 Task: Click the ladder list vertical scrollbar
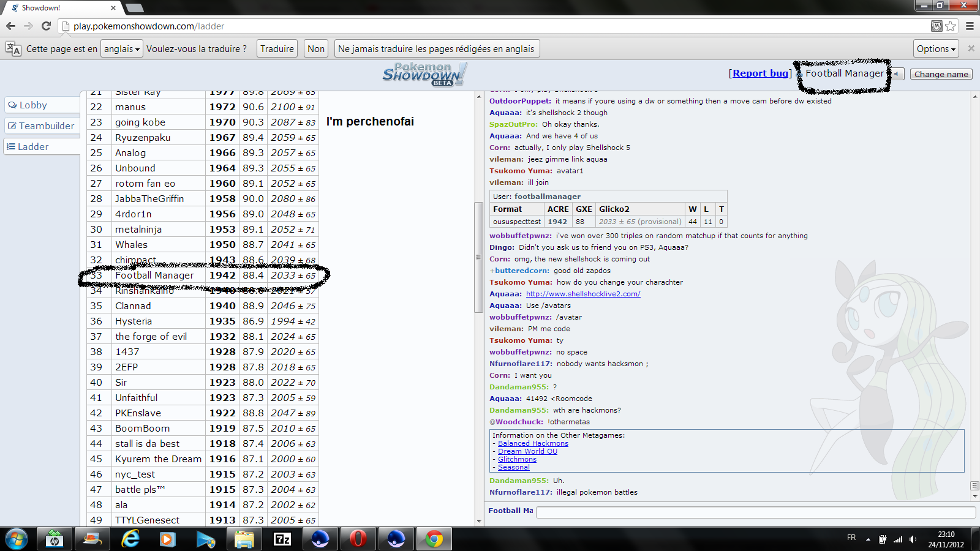(x=478, y=257)
